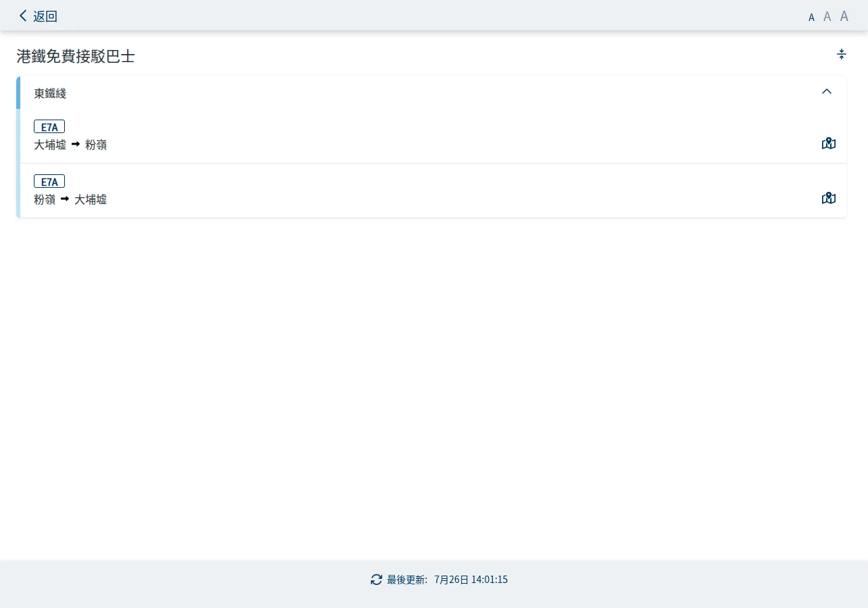
Task: Click the 港鐵免費接駁巴士 page title
Action: (x=76, y=56)
